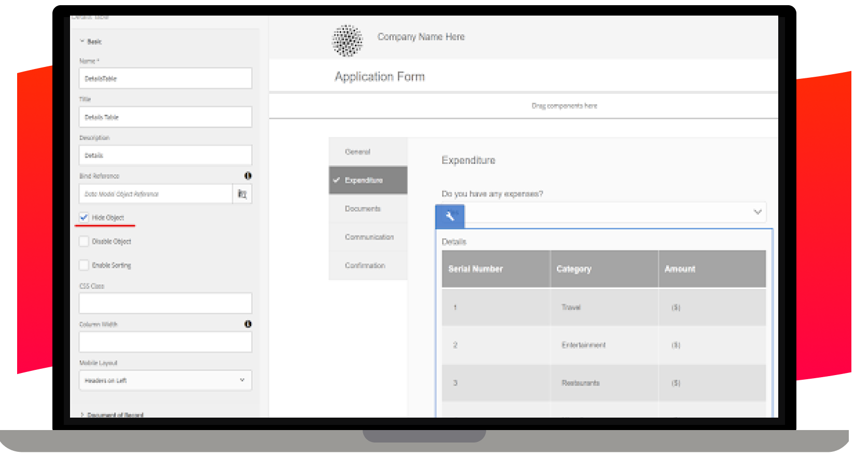Image resolution: width=868 pixels, height=470 pixels.
Task: Click the checkmark on the Expenditure step
Action: (336, 181)
